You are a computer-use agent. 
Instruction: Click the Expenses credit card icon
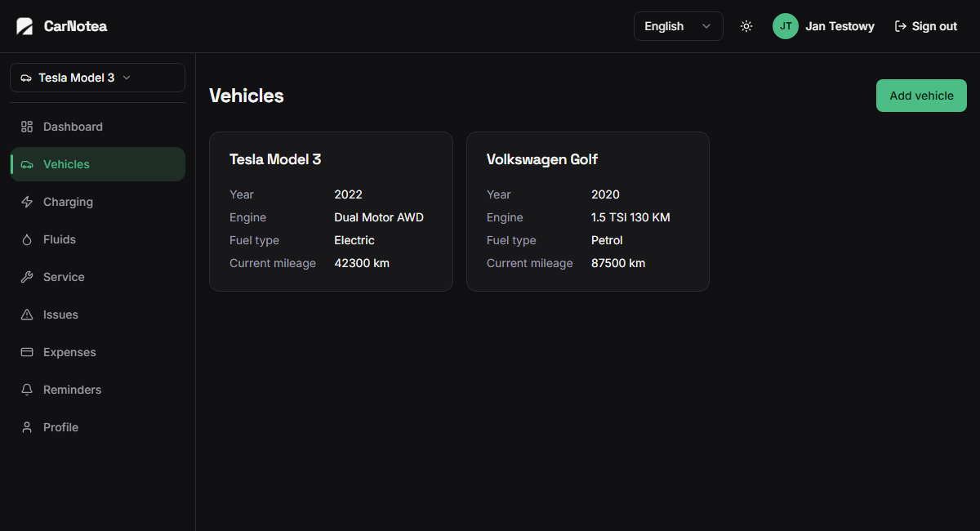point(27,352)
